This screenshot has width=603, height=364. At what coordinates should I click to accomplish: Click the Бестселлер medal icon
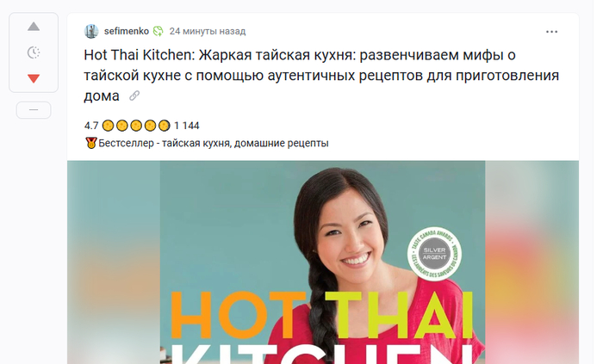[91, 143]
